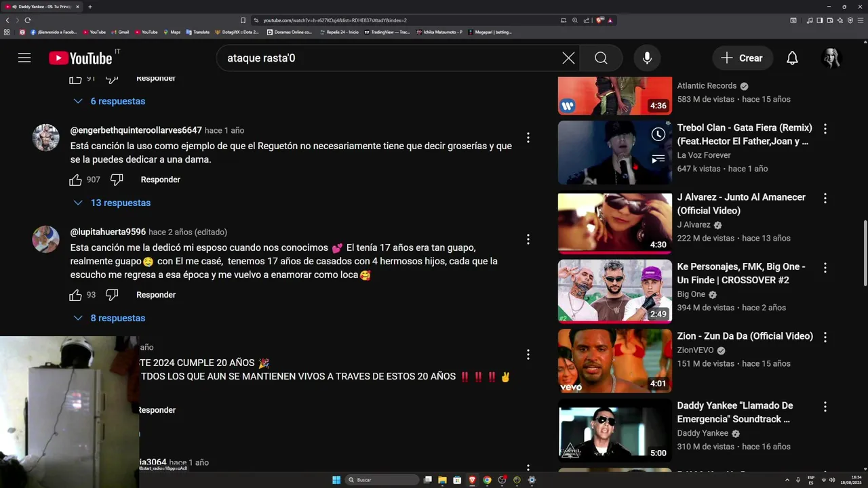Open more options for Ke Personajes Un Finde
This screenshot has width=868, height=488.
click(825, 268)
